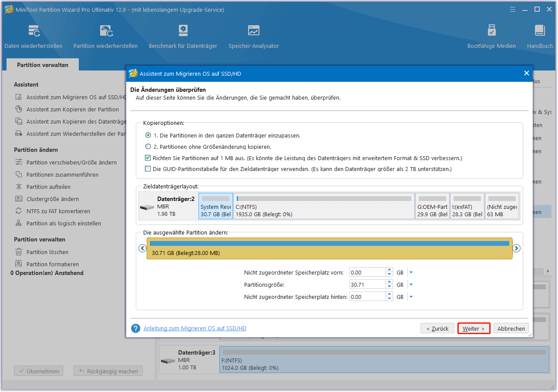Open Speicher-Analysator tool
558x392 pixels.
tap(254, 37)
